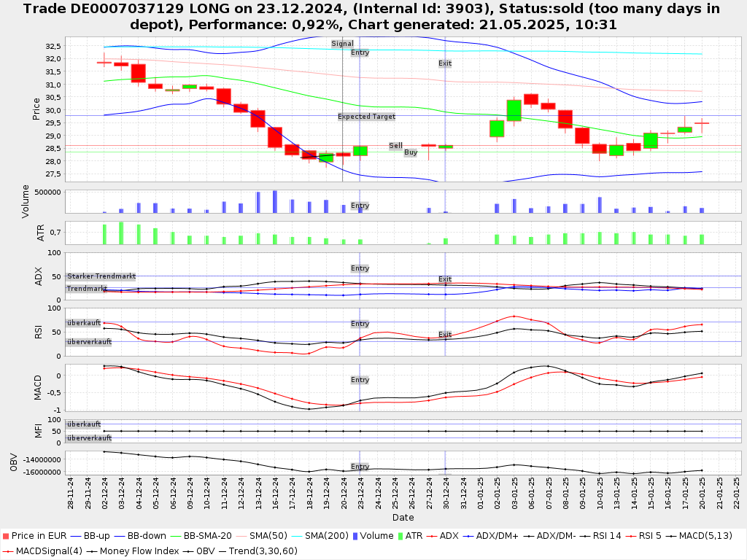Click the Buy marker label
Screen dimensions: 747x560
(x=411, y=152)
